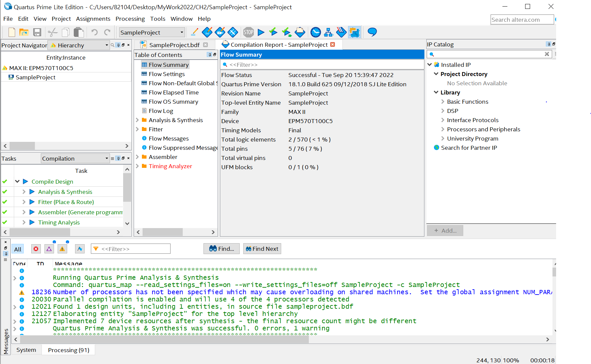
Task: Clear the IP Catalog search with X icon
Action: [547, 54]
